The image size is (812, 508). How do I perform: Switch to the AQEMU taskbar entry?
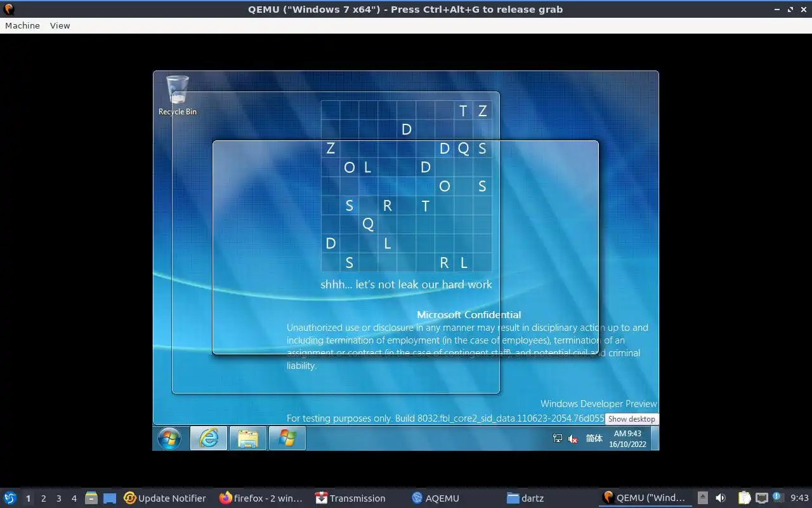436,498
